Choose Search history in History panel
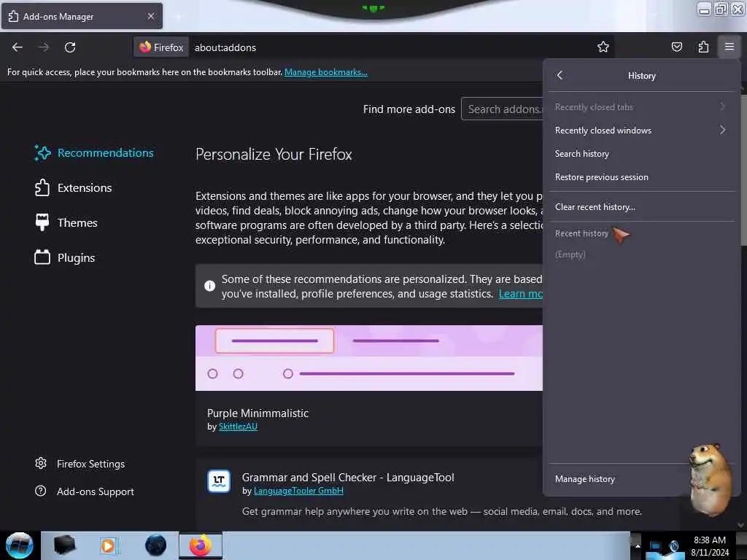This screenshot has width=747, height=560. (x=641, y=153)
